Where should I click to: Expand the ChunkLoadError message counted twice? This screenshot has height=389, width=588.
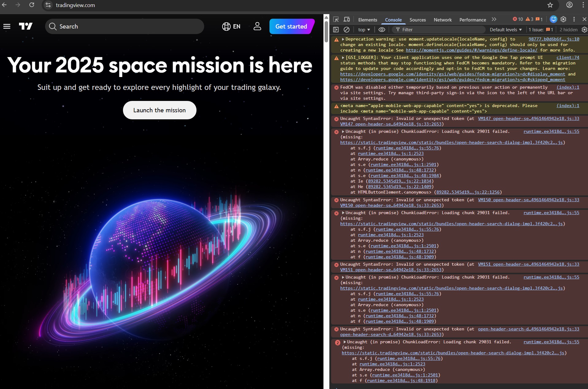point(345,342)
